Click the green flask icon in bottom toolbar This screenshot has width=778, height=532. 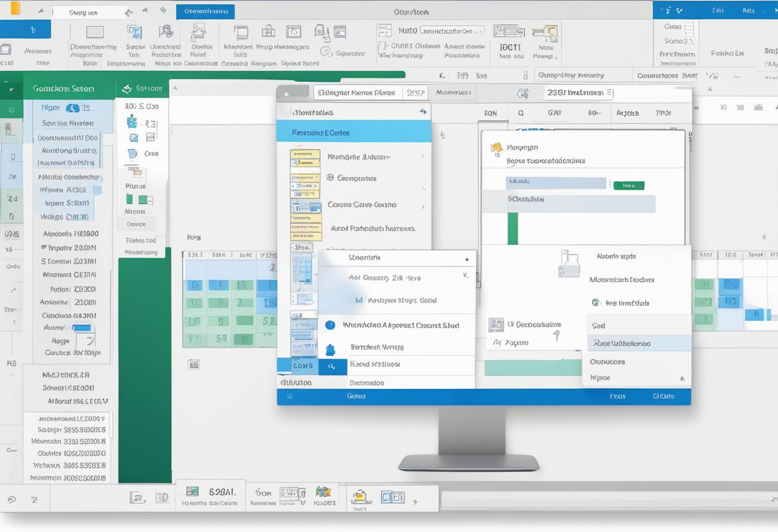191,492
